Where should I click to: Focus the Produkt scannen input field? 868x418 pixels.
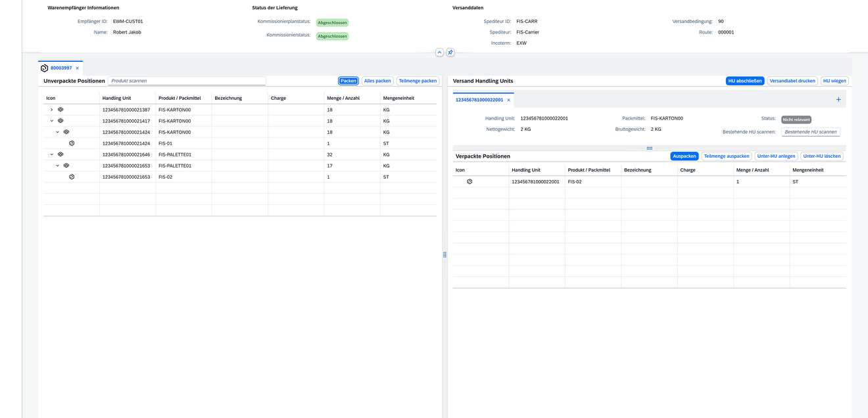(x=187, y=81)
